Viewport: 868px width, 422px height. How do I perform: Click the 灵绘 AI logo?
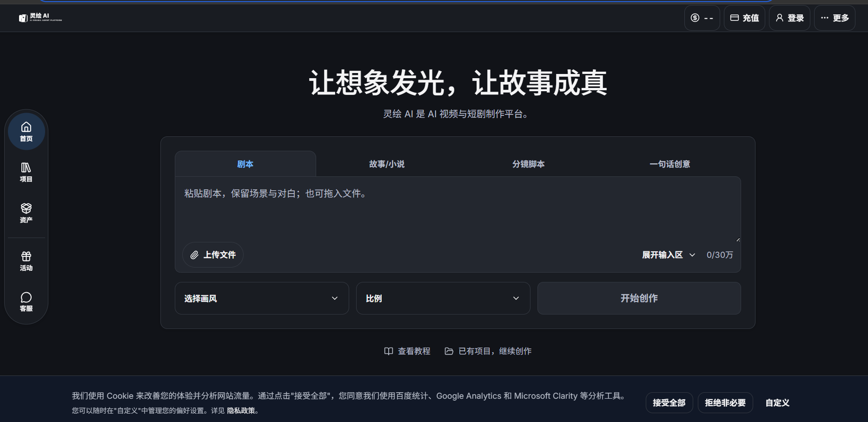pyautogui.click(x=40, y=18)
